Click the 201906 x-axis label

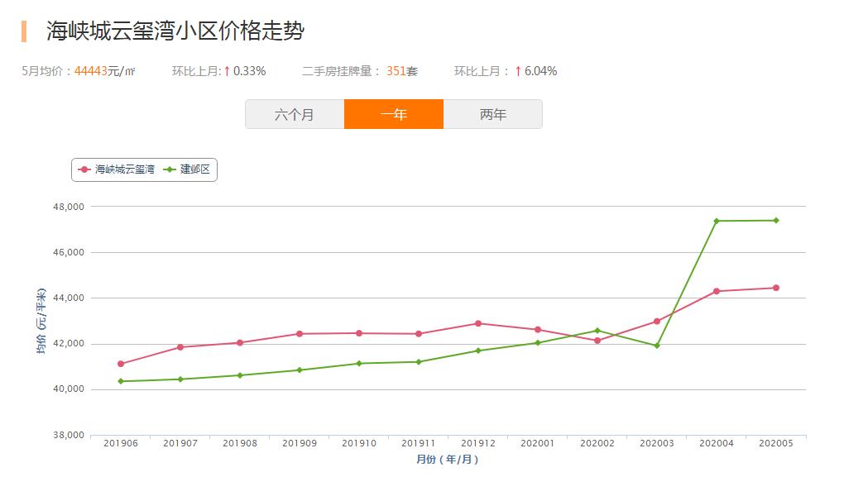pyautogui.click(x=121, y=444)
